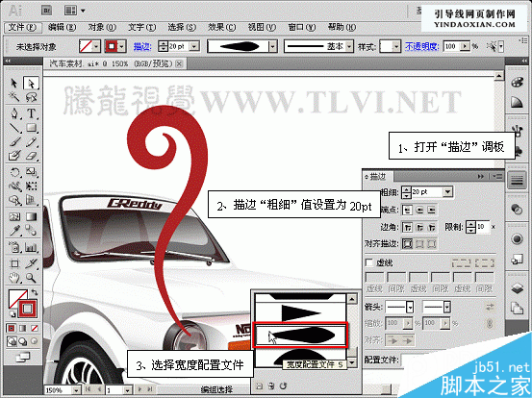The image size is (532, 398).
Task: Click the red stroke swatch in toolbox
Action: point(28,309)
